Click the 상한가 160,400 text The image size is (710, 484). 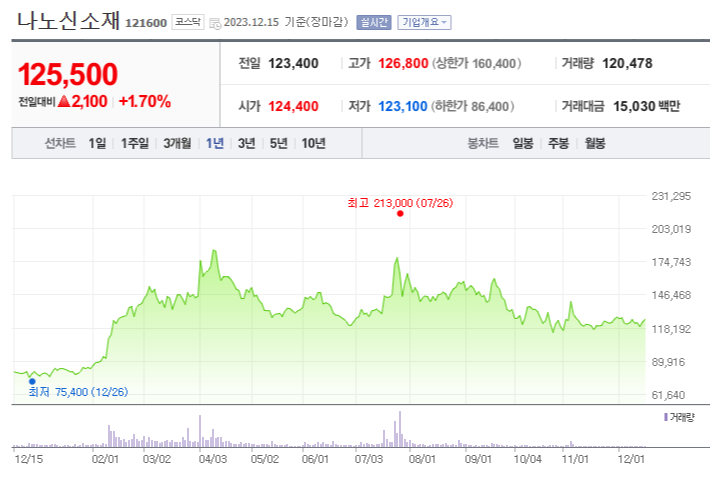click(x=476, y=63)
